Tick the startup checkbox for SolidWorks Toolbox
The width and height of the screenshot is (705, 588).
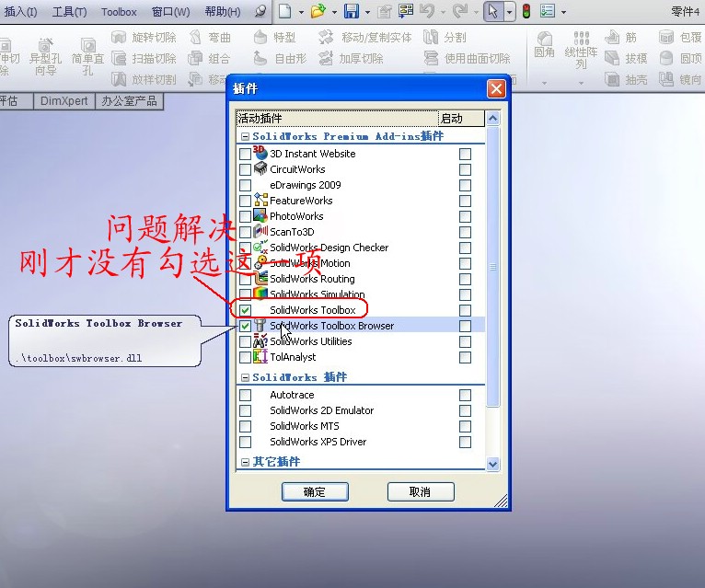(x=466, y=310)
